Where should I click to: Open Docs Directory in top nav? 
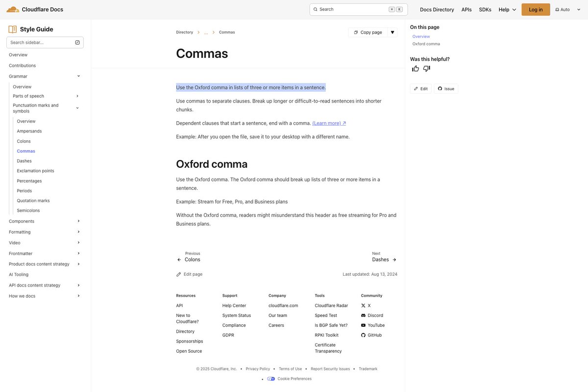click(x=437, y=9)
